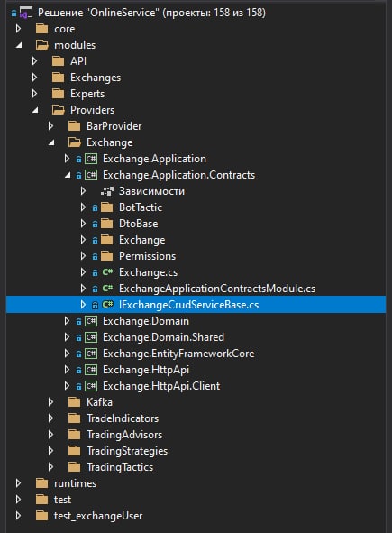Click the lock icon next to Exchange.cs
Image resolution: width=392 pixels, height=533 pixels.
point(96,272)
